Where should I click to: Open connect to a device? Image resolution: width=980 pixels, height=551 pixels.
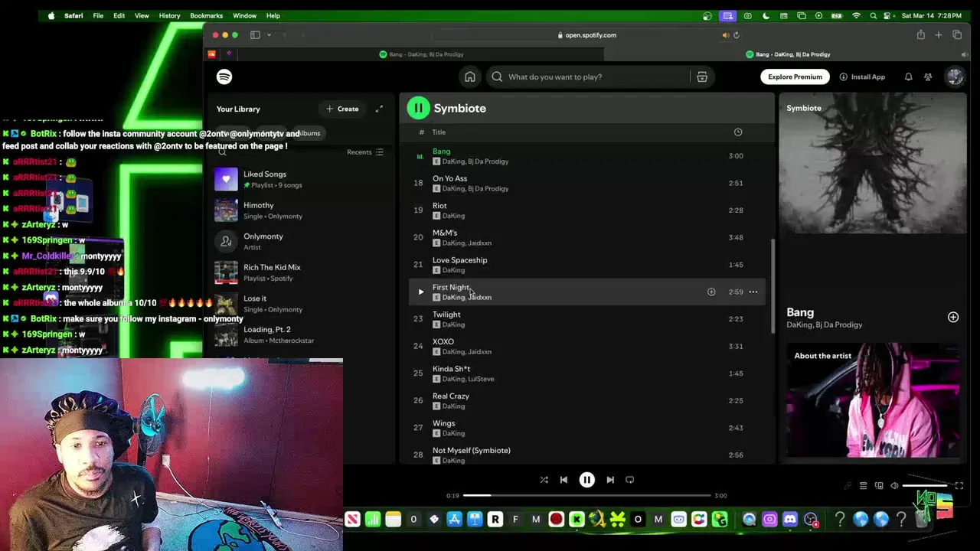879,486
